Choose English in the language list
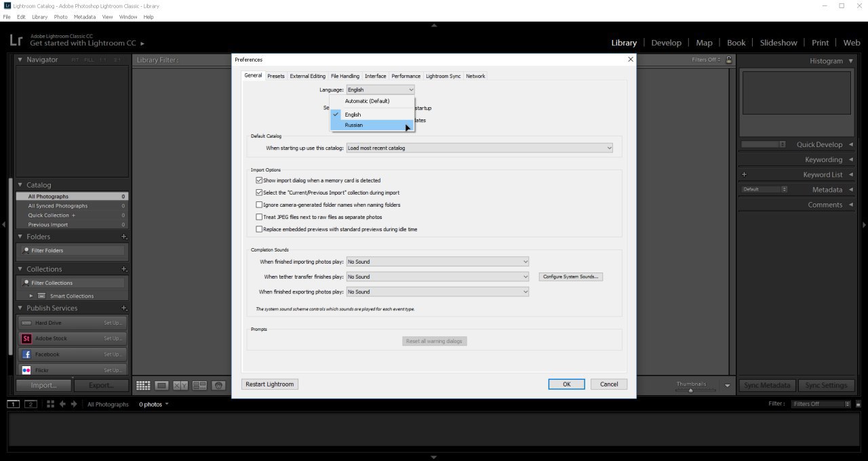868x461 pixels. coord(372,115)
